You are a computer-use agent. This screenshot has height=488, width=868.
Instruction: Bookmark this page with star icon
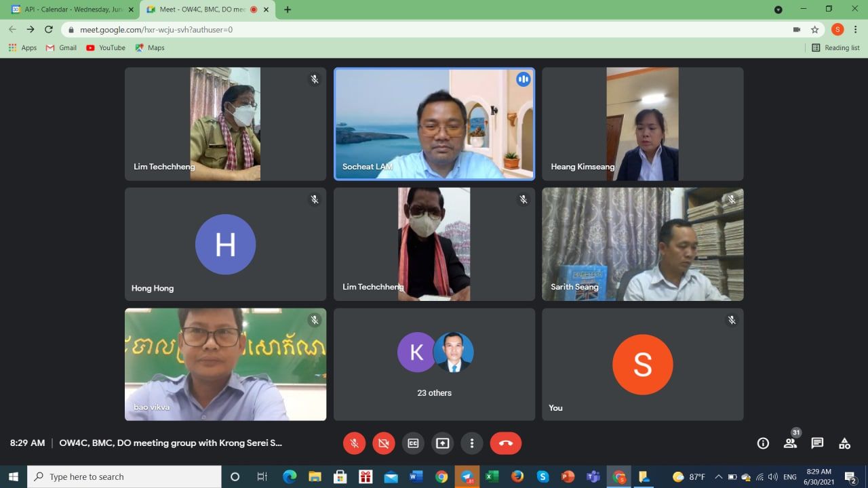815,29
